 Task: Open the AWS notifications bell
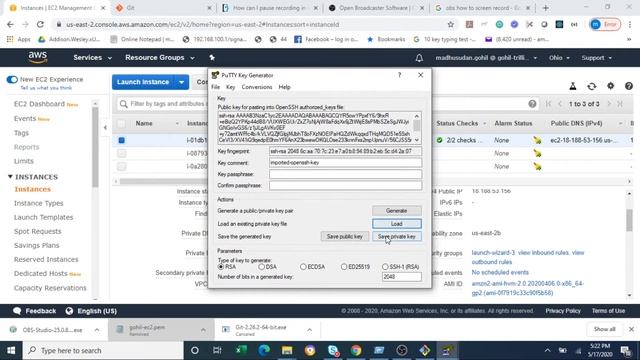tap(419, 58)
